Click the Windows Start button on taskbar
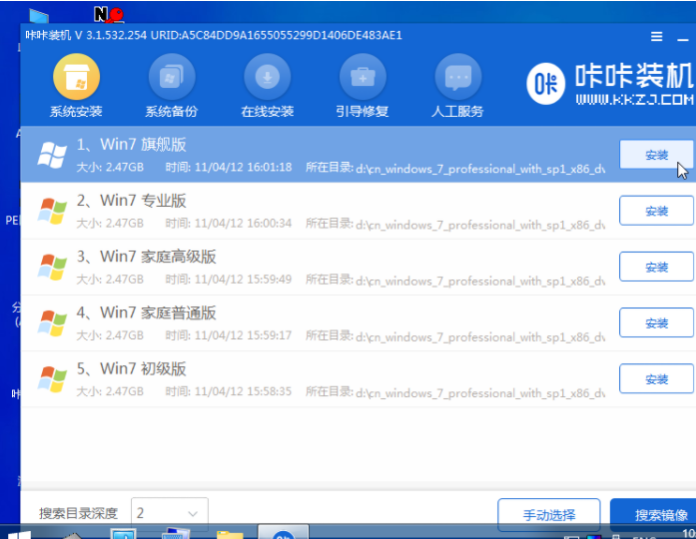This screenshot has width=696, height=539. 20,534
